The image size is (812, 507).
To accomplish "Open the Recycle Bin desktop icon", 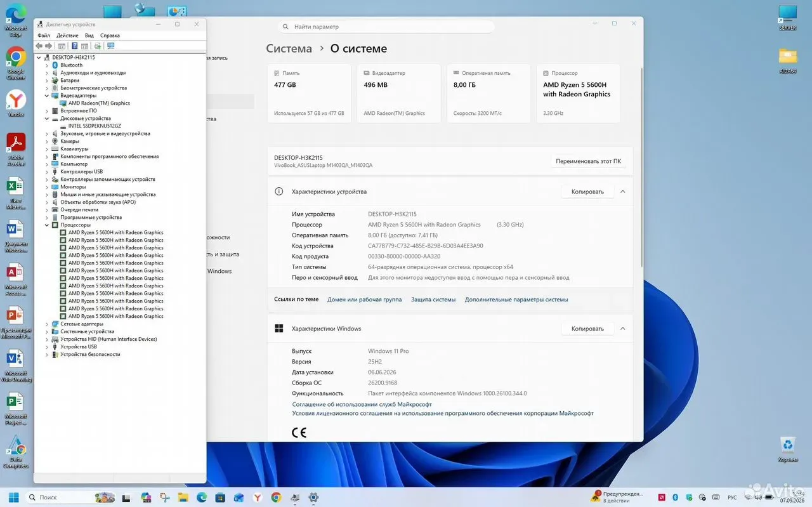I will pos(788,449).
